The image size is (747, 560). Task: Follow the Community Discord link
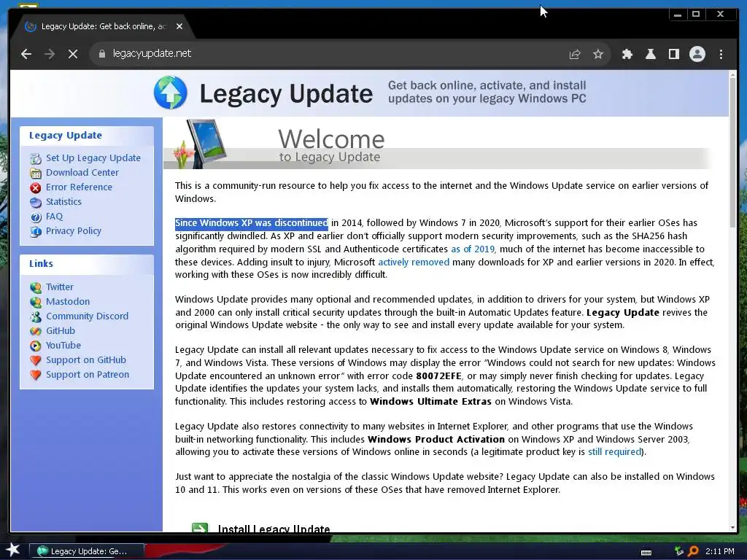(x=88, y=316)
